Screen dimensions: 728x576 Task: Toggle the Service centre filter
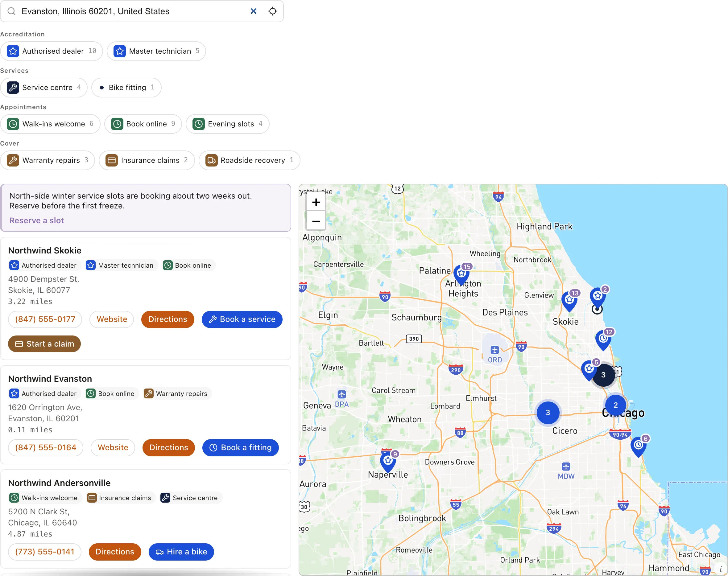point(44,87)
